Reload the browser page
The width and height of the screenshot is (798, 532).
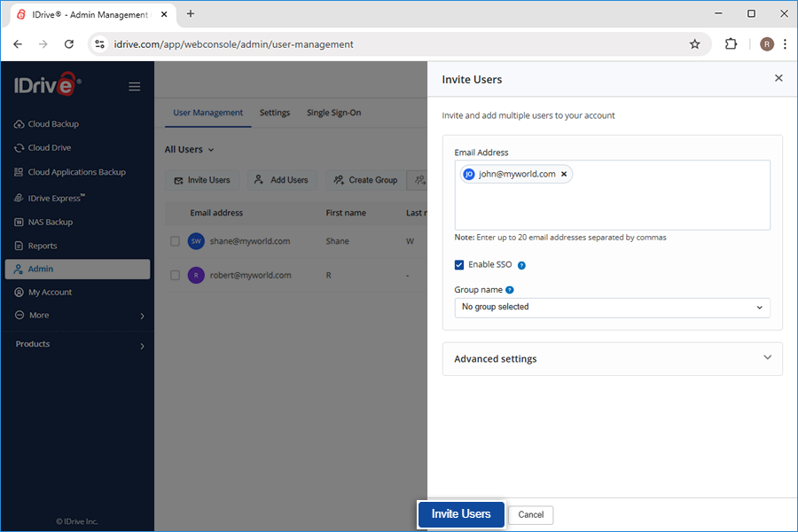point(69,44)
